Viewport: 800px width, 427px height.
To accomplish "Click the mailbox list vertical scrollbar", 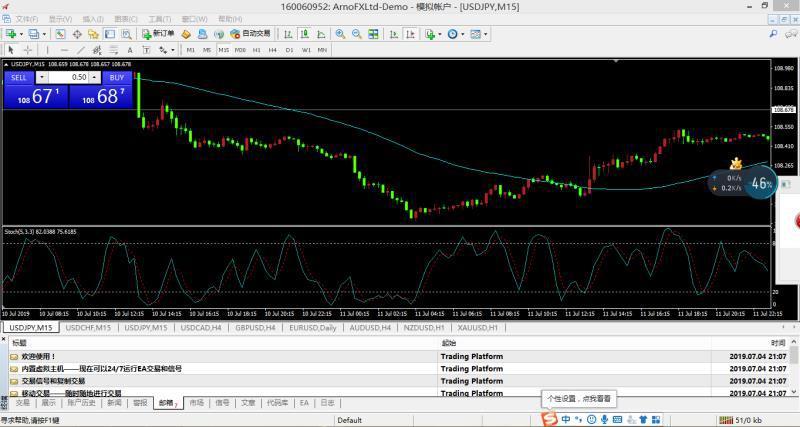I will [x=795, y=370].
